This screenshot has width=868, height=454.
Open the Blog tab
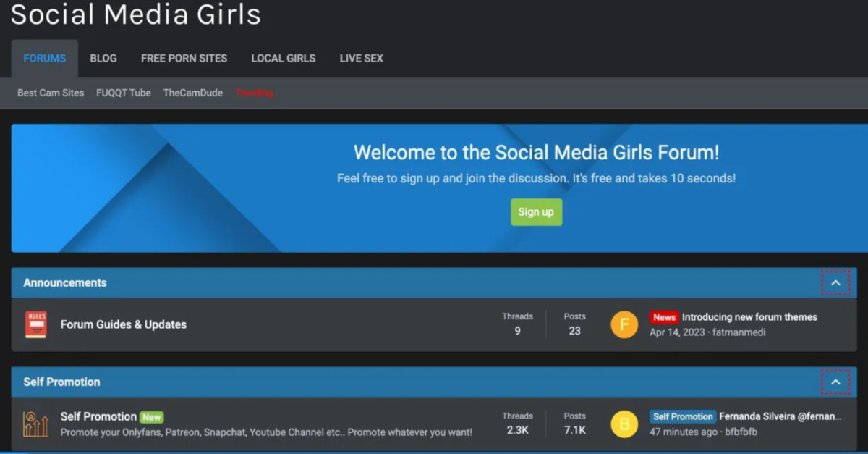point(103,58)
